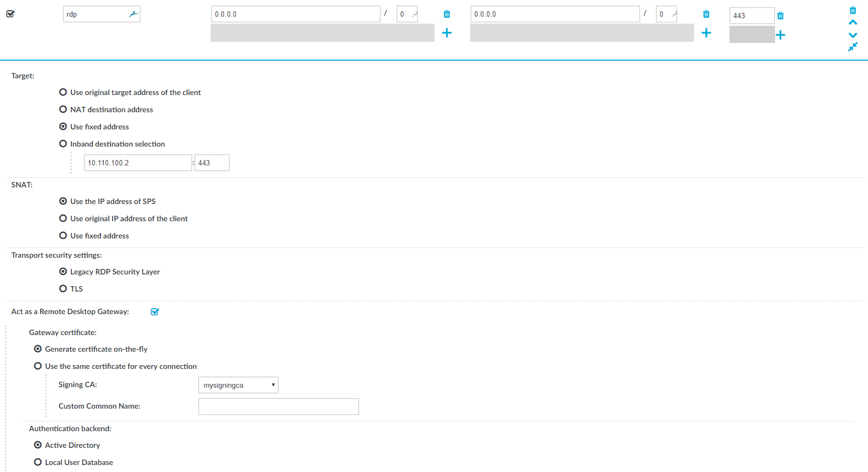Select Generate certificate on-the-fly
The image size is (868, 472).
(x=38, y=349)
